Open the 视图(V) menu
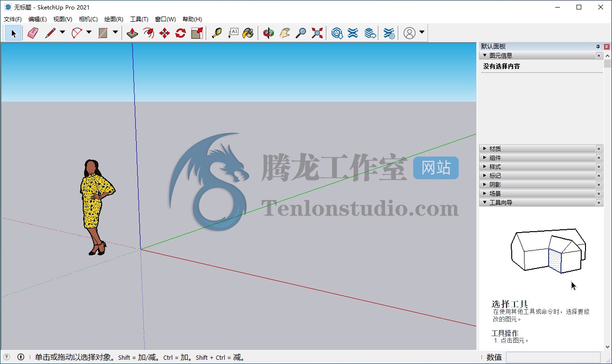This screenshot has height=364, width=612. pos(63,19)
